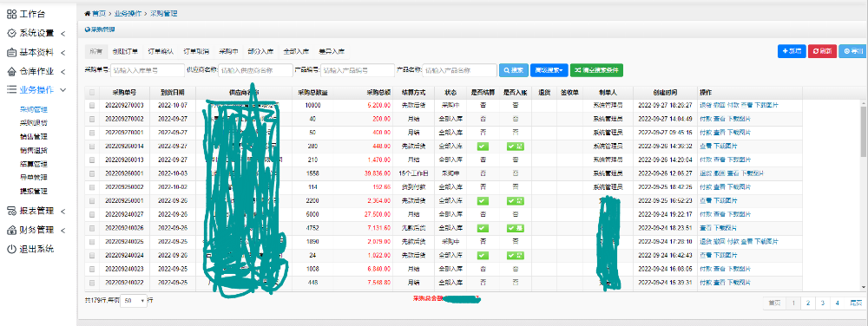The width and height of the screenshot is (868, 326).
Task: Tick checkbox for order 202209270002
Action: pos(92,119)
